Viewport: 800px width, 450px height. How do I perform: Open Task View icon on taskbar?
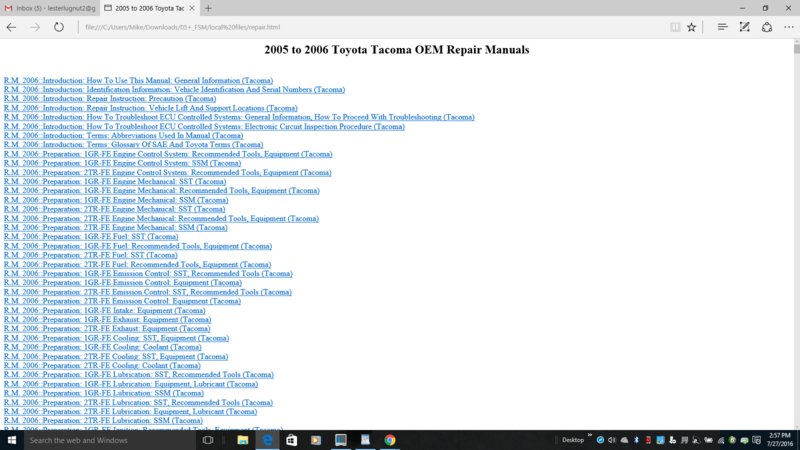[208, 440]
